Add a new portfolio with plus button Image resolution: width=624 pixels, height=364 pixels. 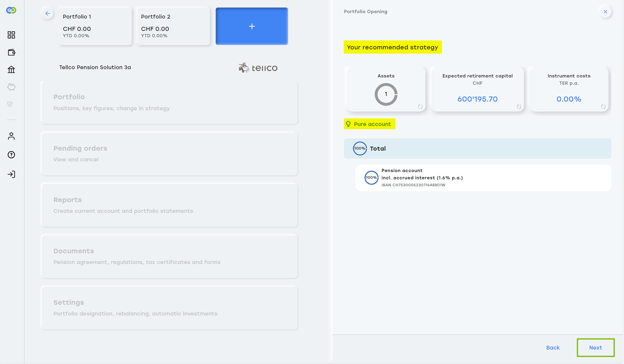(x=252, y=26)
